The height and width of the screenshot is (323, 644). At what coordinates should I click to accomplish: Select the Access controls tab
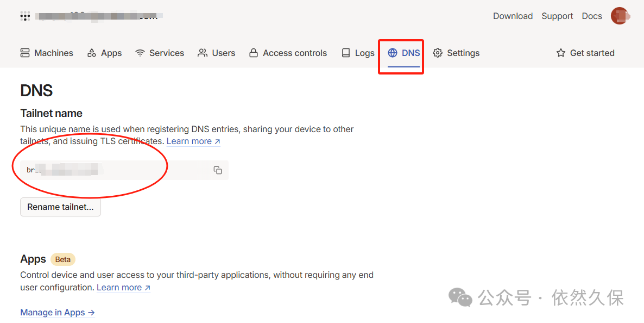pos(288,53)
